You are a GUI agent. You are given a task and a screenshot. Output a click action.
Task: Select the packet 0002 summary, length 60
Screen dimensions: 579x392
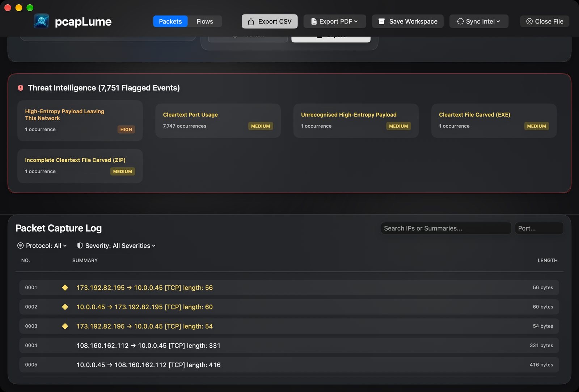(145, 307)
